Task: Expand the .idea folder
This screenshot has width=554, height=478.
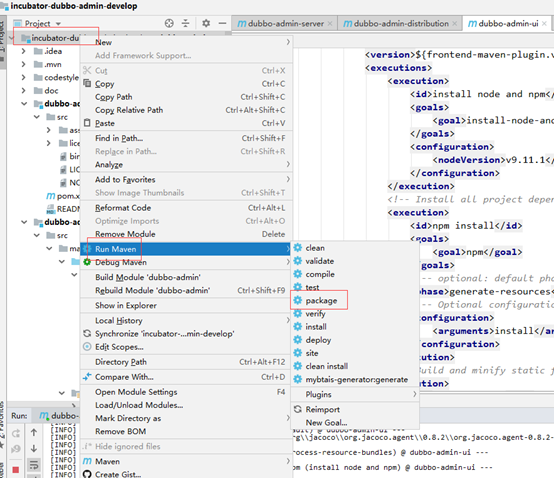Action: (x=23, y=51)
